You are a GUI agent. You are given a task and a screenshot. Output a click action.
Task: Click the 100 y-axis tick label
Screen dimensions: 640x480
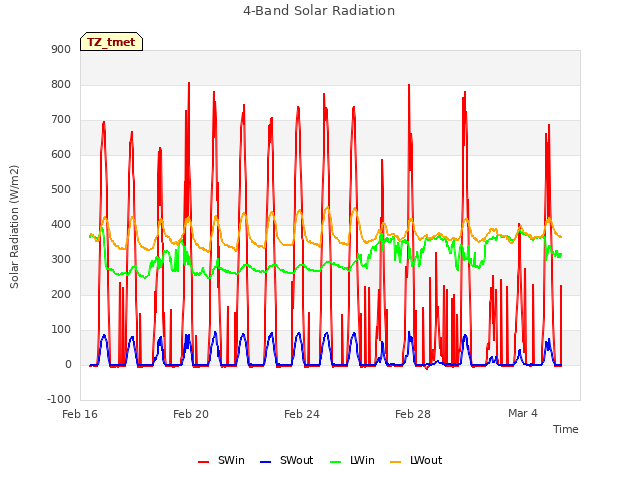[x=61, y=329]
